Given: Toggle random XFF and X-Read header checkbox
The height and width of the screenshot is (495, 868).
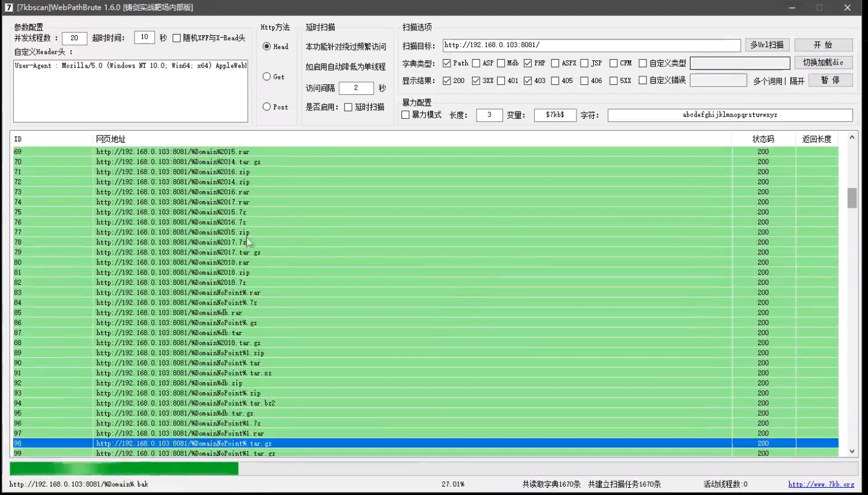Looking at the screenshot, I should pos(176,38).
